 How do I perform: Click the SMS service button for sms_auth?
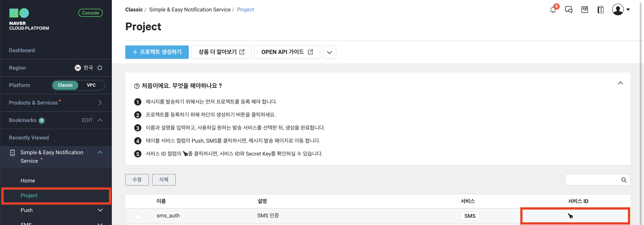pos(470,216)
